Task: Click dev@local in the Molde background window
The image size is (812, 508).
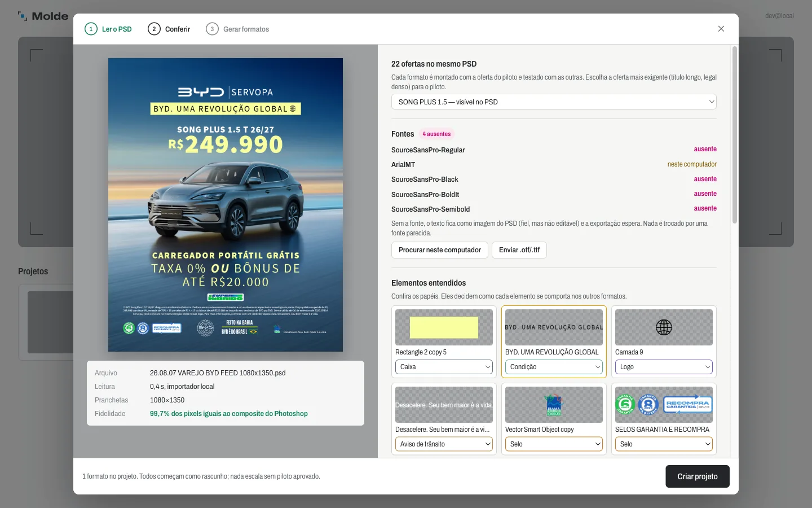Action: (779, 16)
